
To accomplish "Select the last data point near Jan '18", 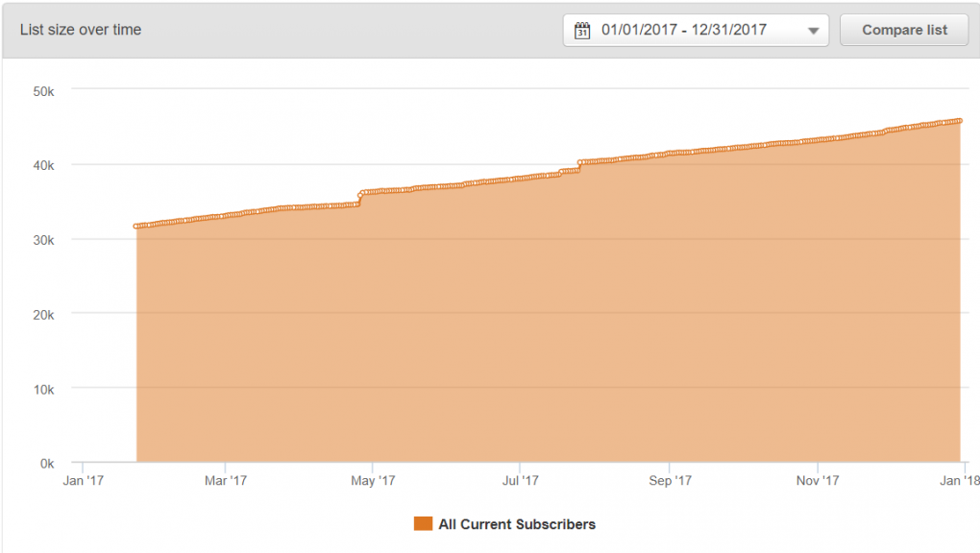I will [x=960, y=120].
